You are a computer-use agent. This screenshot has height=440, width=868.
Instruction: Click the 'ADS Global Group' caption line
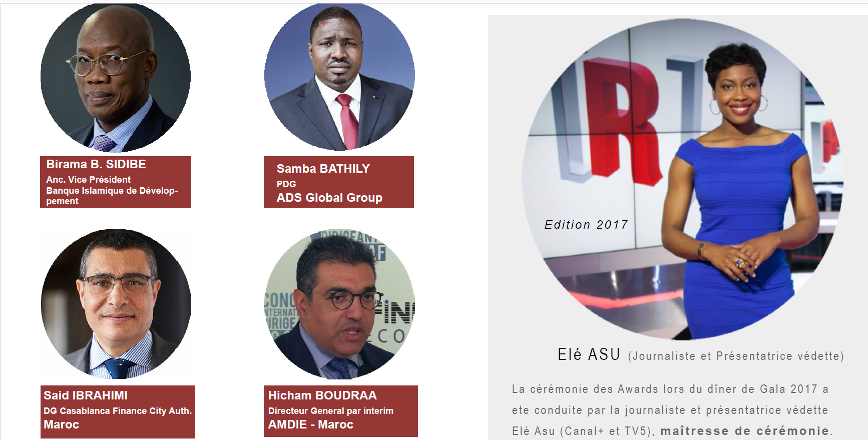tap(329, 198)
